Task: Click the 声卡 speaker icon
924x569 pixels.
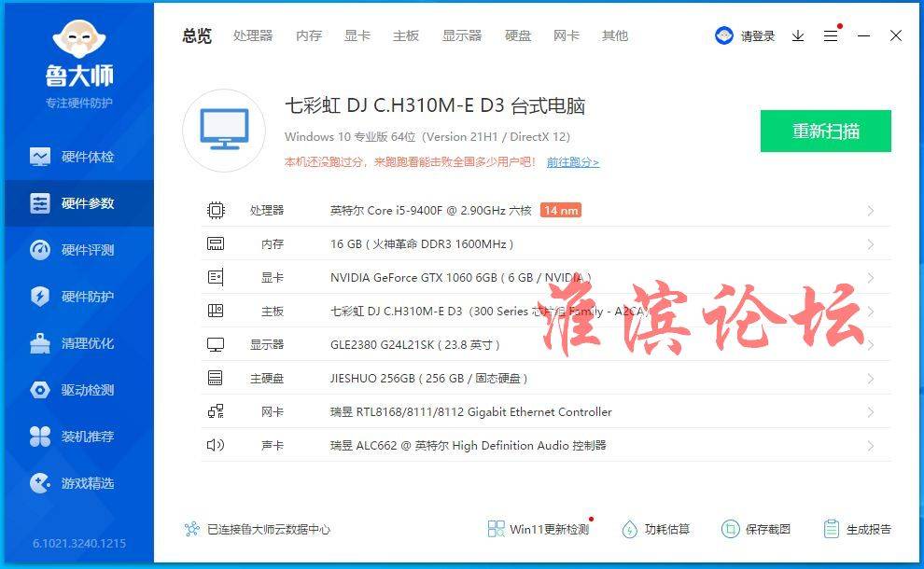Action: [x=216, y=445]
